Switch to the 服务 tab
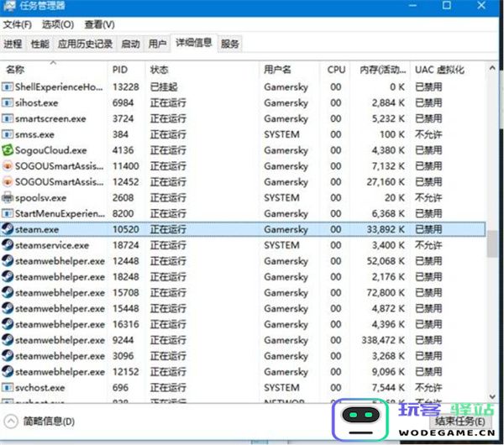The height and width of the screenshot is (445, 504). click(x=230, y=44)
